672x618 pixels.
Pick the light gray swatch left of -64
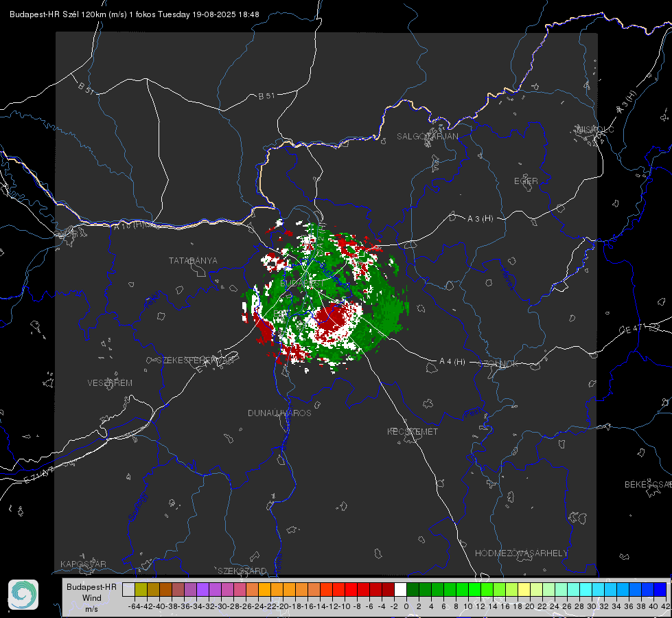click(x=128, y=589)
